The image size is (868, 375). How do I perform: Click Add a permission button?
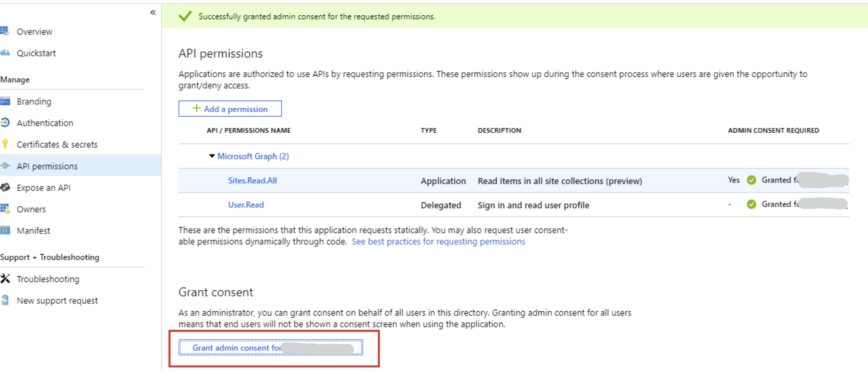pos(230,109)
